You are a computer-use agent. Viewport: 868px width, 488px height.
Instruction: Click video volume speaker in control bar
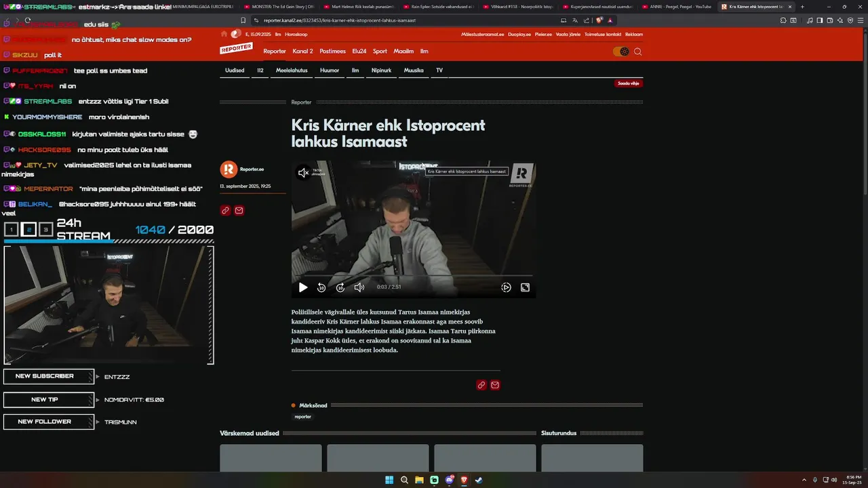click(359, 287)
